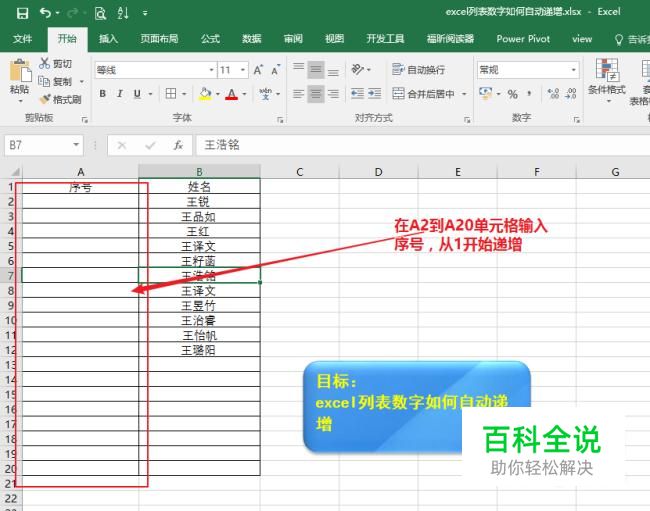
Task: Click Decrease Decimal icon
Action: (571, 94)
